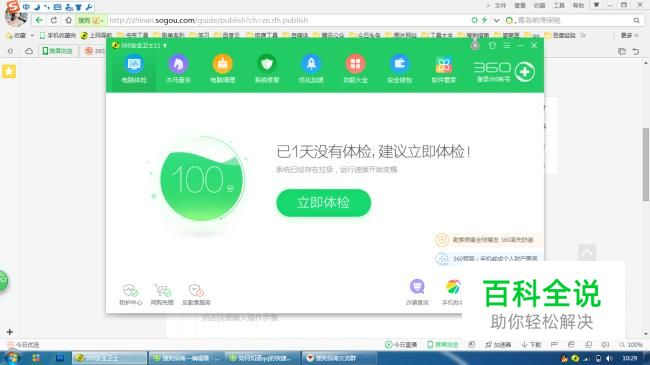650x365 pixels.
Task: Click the 360 skin (shirt) icon
Action: [492, 45]
